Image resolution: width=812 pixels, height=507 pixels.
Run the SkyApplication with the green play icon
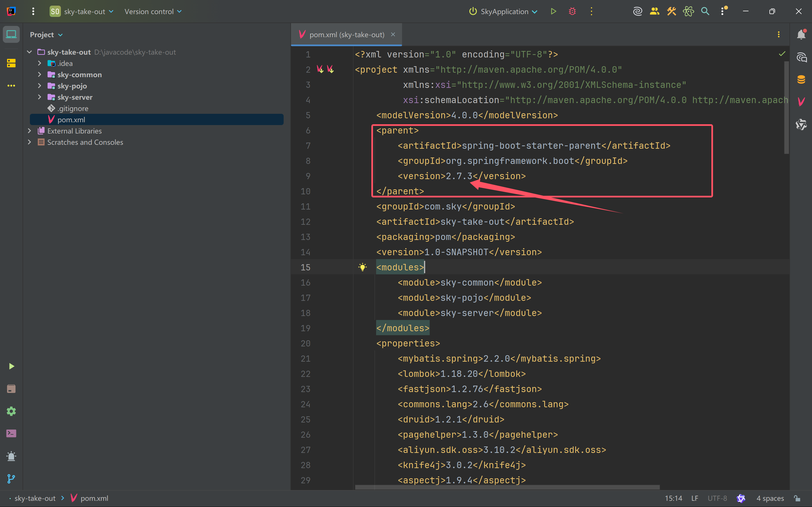(x=553, y=11)
